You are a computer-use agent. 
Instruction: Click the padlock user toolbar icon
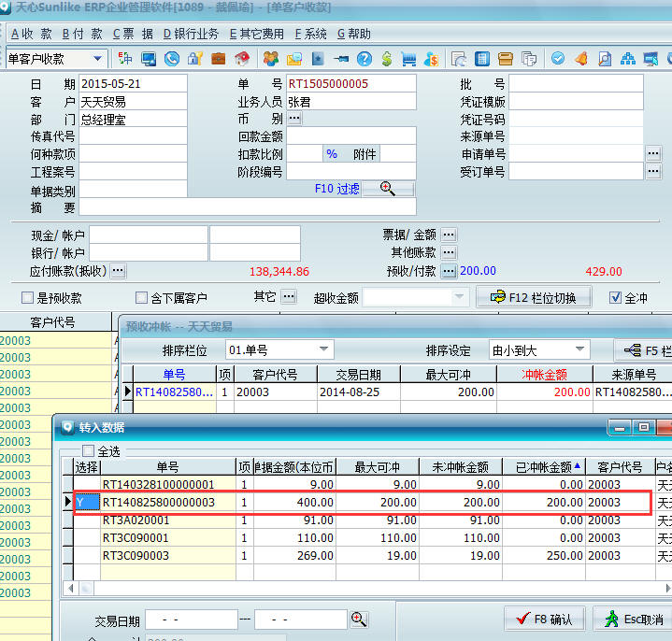(x=195, y=59)
